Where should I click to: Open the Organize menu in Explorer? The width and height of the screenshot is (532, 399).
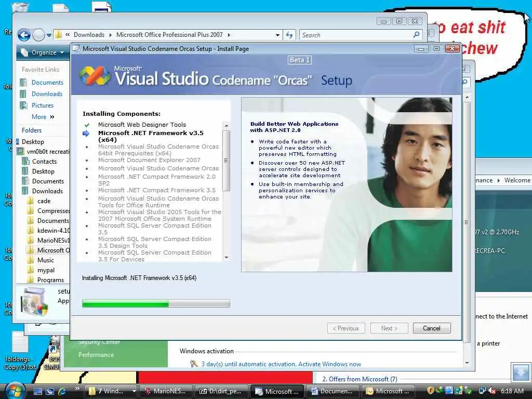[x=43, y=52]
